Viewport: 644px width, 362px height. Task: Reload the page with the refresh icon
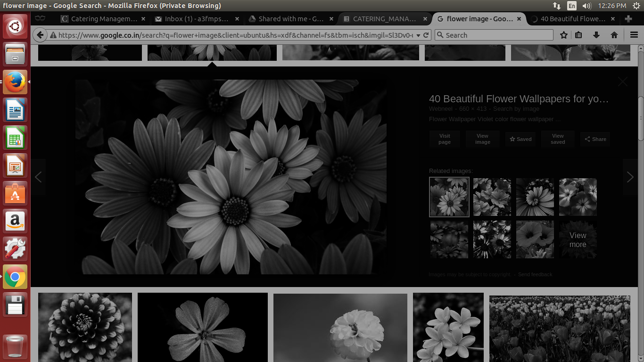[426, 35]
